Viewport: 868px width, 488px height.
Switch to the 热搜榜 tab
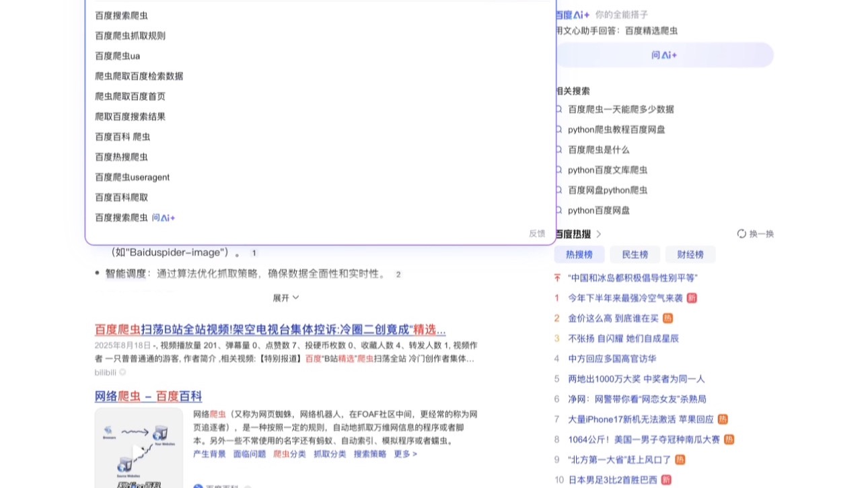pos(579,254)
